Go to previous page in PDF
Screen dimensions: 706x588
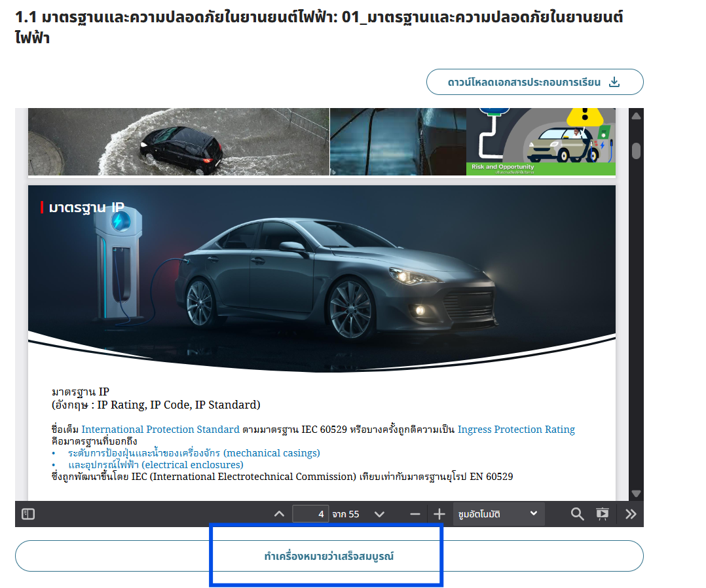[x=279, y=514]
